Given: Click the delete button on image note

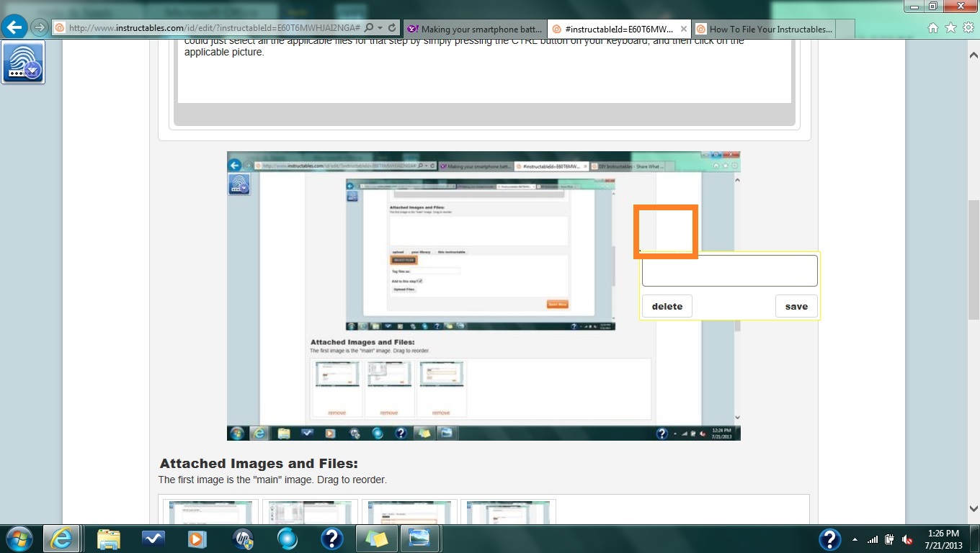Looking at the screenshot, I should [667, 306].
